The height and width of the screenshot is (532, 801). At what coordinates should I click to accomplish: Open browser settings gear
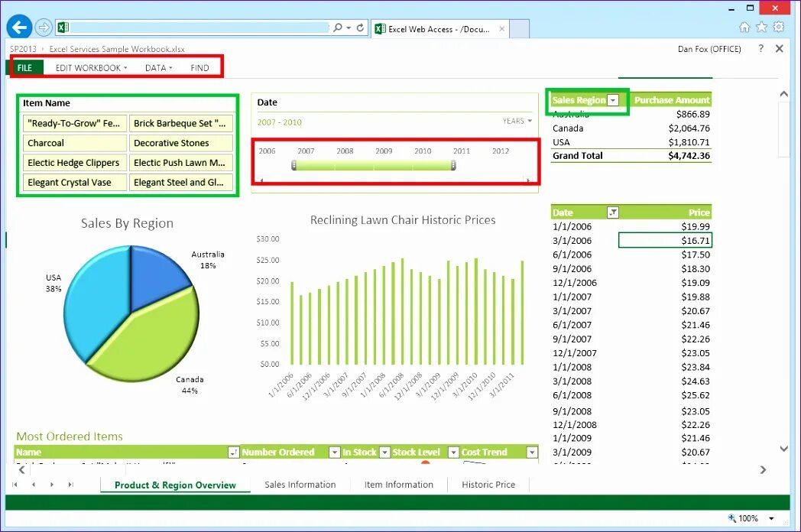779,27
